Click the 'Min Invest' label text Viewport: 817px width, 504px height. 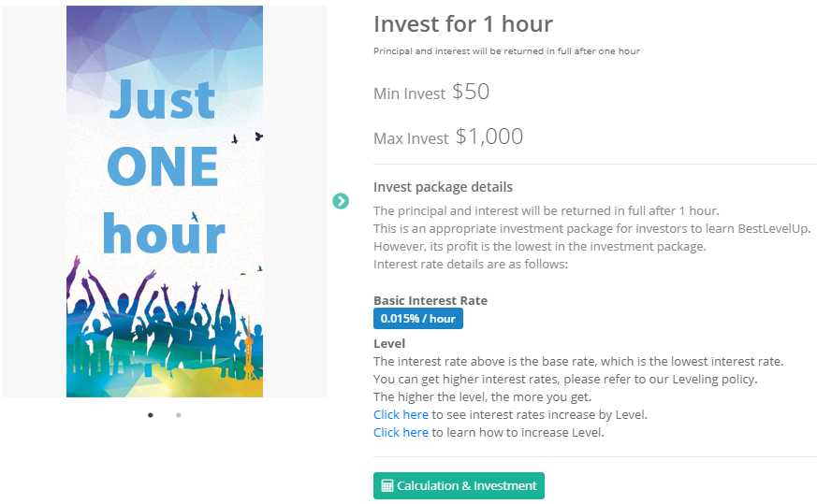[x=409, y=94]
